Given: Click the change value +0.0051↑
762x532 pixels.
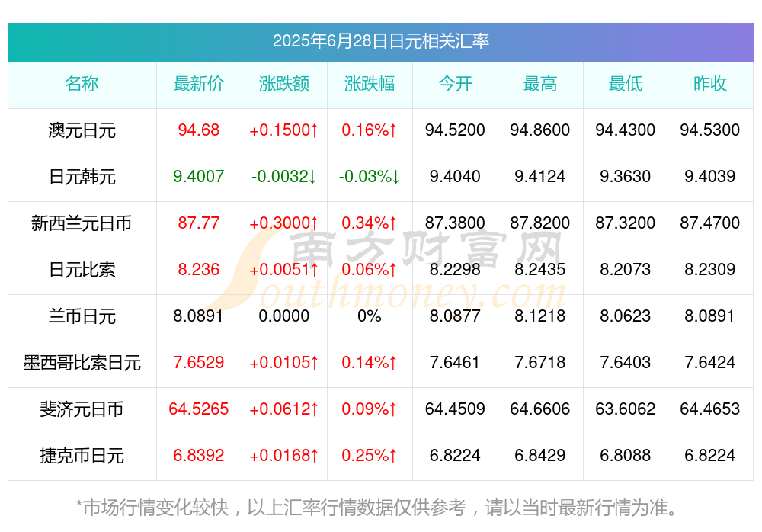Looking at the screenshot, I should [284, 269].
